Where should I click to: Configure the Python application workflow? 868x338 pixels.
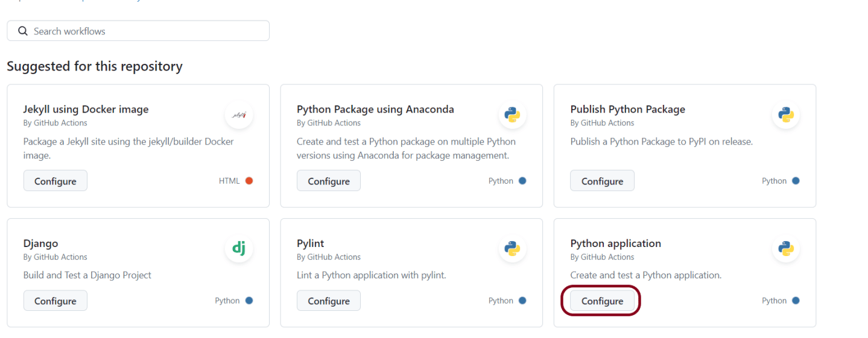click(x=602, y=301)
